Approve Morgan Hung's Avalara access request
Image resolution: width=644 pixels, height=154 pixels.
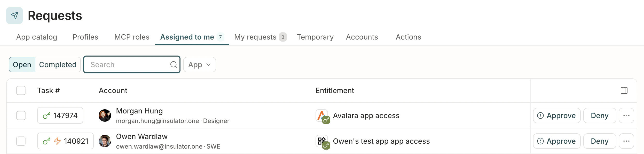point(557,115)
